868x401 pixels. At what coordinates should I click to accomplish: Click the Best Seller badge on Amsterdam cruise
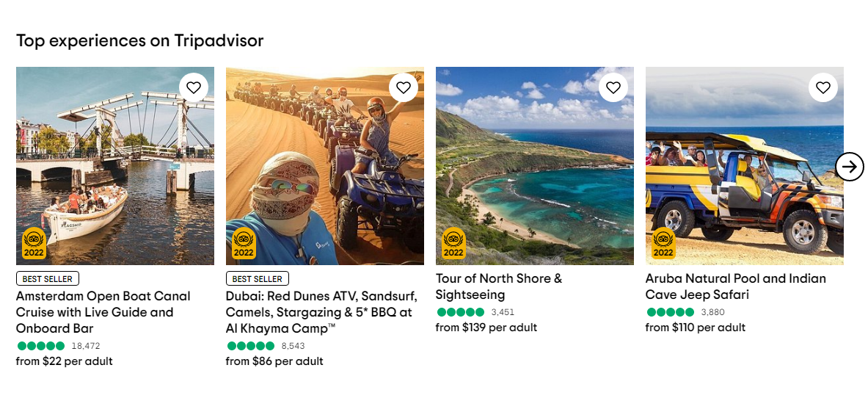pyautogui.click(x=48, y=279)
